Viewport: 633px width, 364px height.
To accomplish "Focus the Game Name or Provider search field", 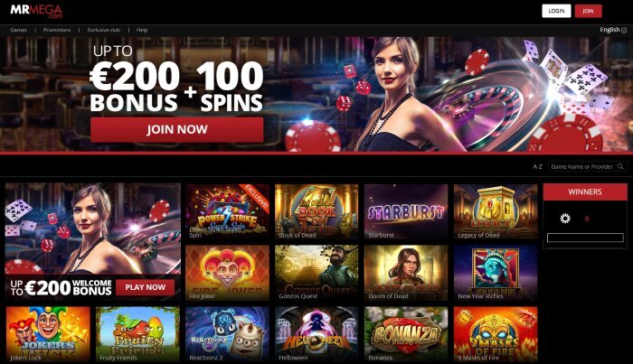I will point(582,166).
